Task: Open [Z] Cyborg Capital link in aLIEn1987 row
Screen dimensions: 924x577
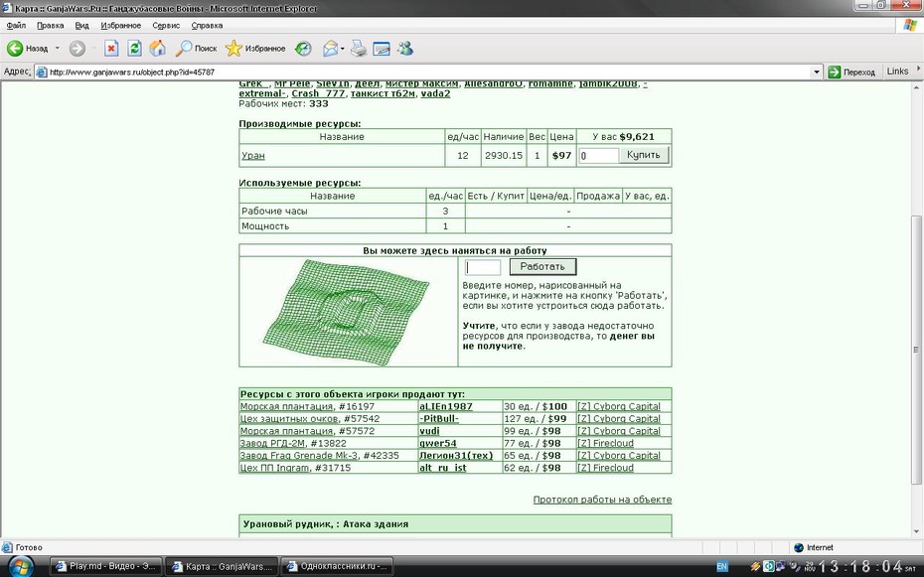Action: (x=619, y=406)
